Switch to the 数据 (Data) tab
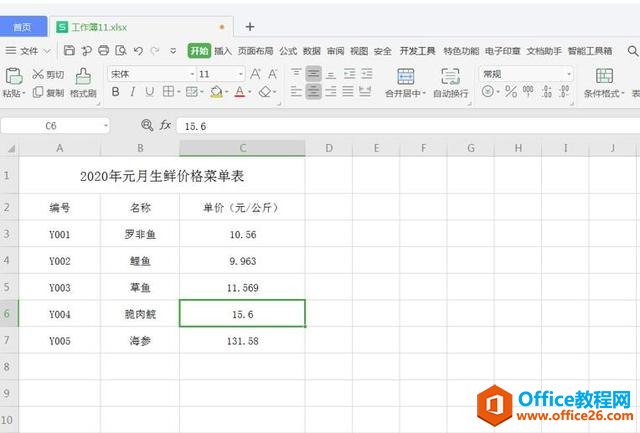640x433 pixels. tap(312, 51)
